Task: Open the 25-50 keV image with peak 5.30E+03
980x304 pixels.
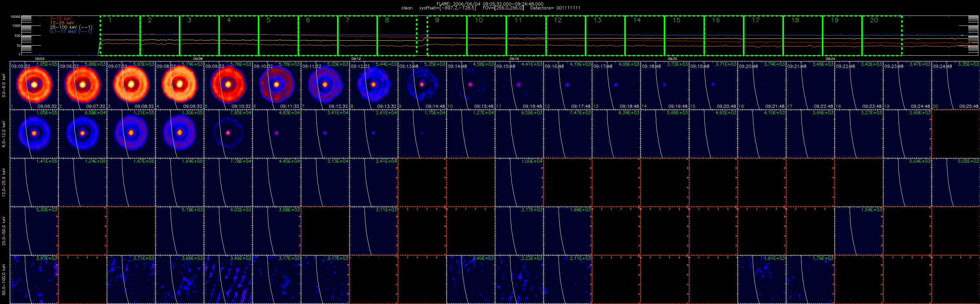Action: click(34, 231)
